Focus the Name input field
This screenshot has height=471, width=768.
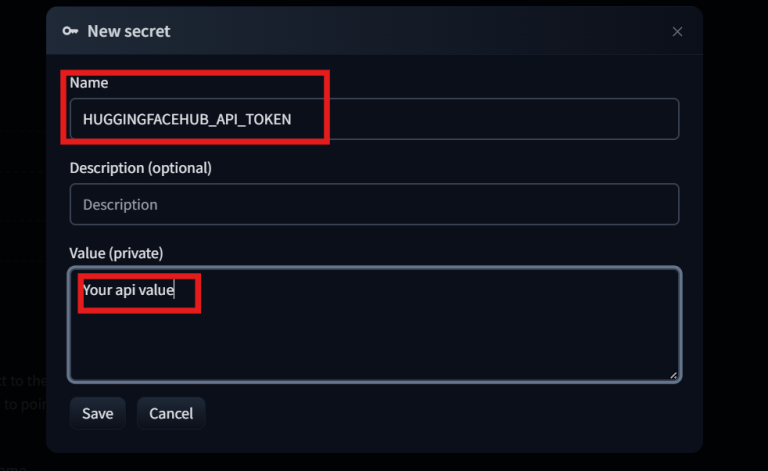point(374,119)
